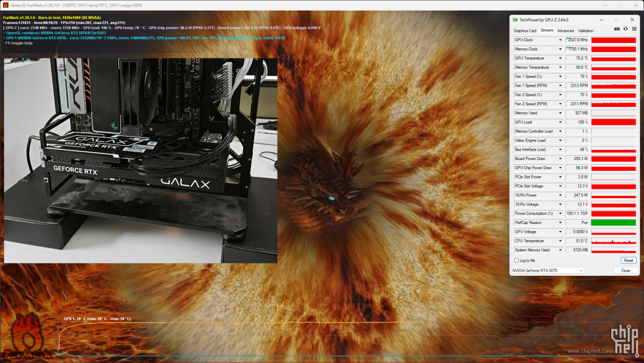Open the Validation tab

pyautogui.click(x=586, y=30)
